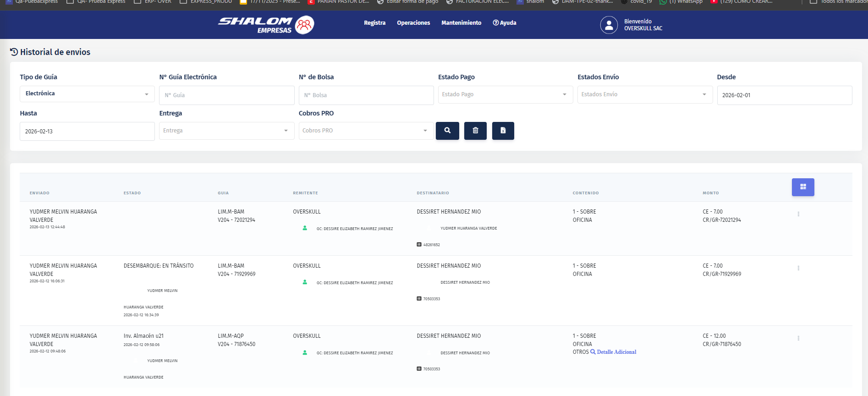The width and height of the screenshot is (868, 396).
Task: Open the Estado Pago dropdown
Action: point(505,94)
